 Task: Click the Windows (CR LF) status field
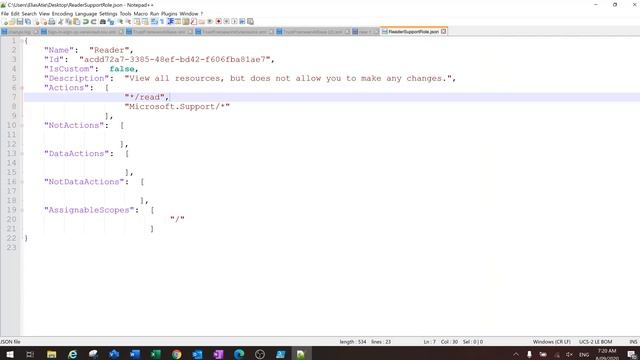click(x=551, y=342)
